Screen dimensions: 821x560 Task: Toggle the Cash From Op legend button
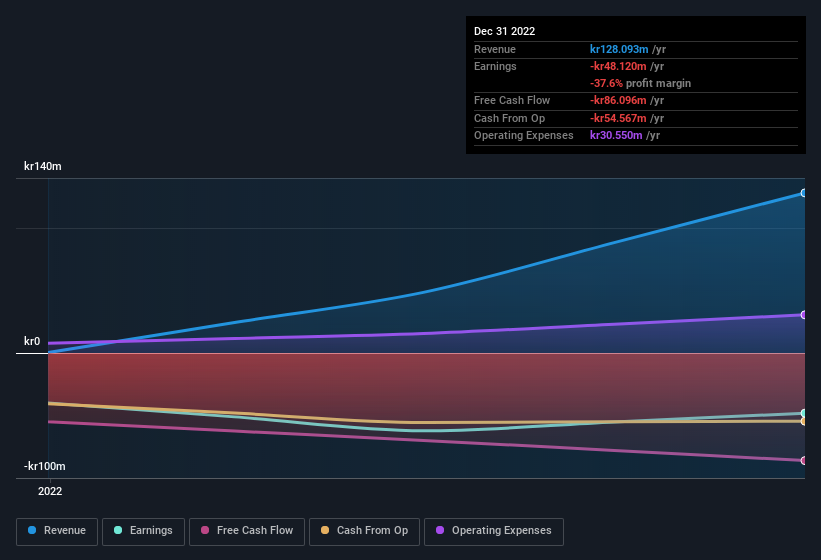point(364,531)
